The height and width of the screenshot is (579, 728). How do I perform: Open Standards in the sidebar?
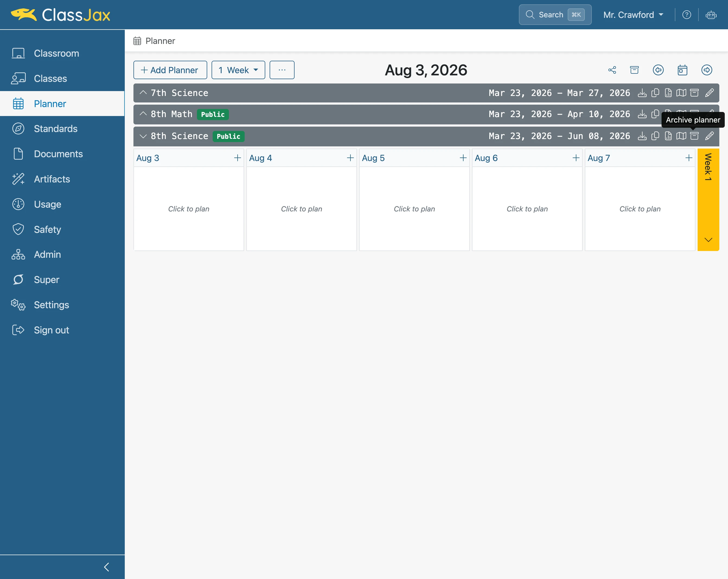pos(62,128)
